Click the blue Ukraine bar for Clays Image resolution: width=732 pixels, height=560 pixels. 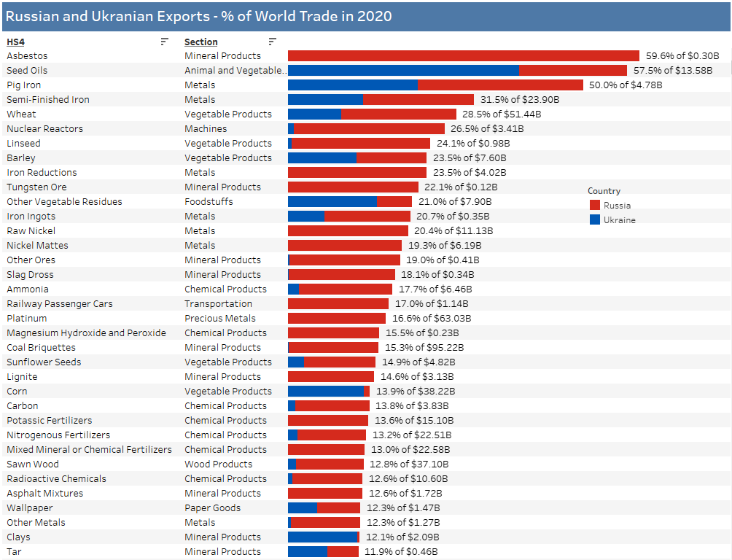[x=322, y=537]
